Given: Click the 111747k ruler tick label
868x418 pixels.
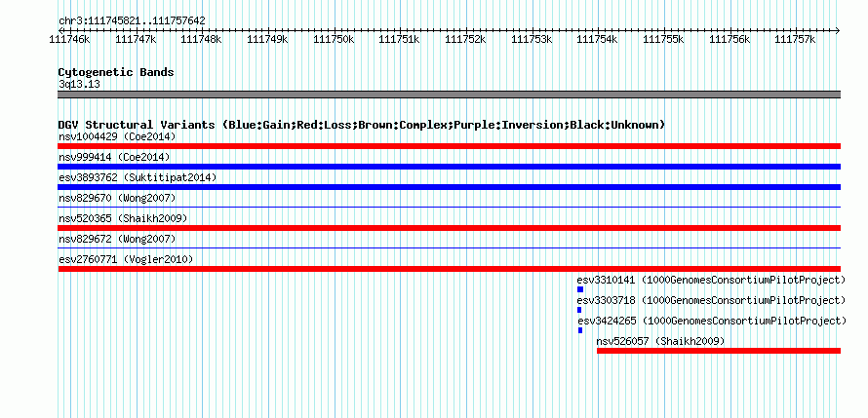Looking at the screenshot, I should [136, 39].
